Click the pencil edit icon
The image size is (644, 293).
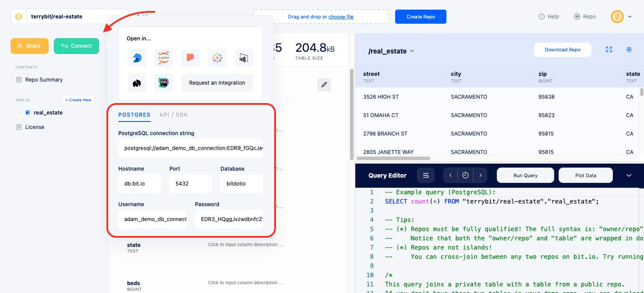point(324,85)
